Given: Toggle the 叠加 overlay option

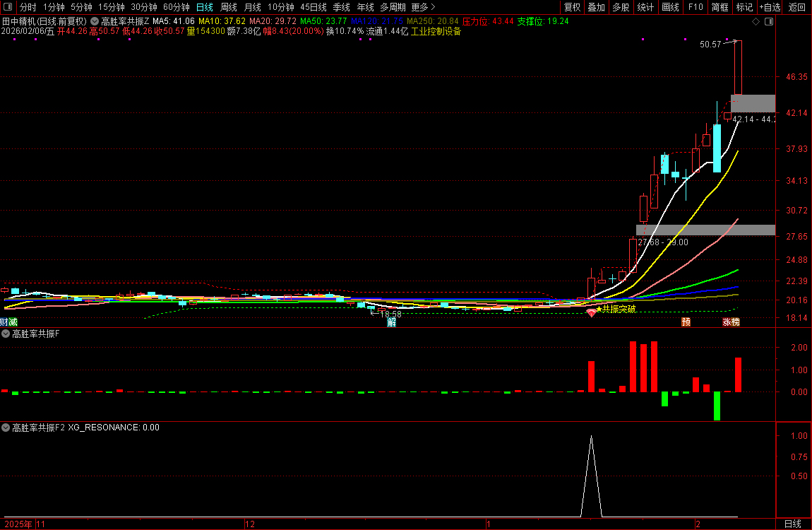Looking at the screenshot, I should [597, 7].
